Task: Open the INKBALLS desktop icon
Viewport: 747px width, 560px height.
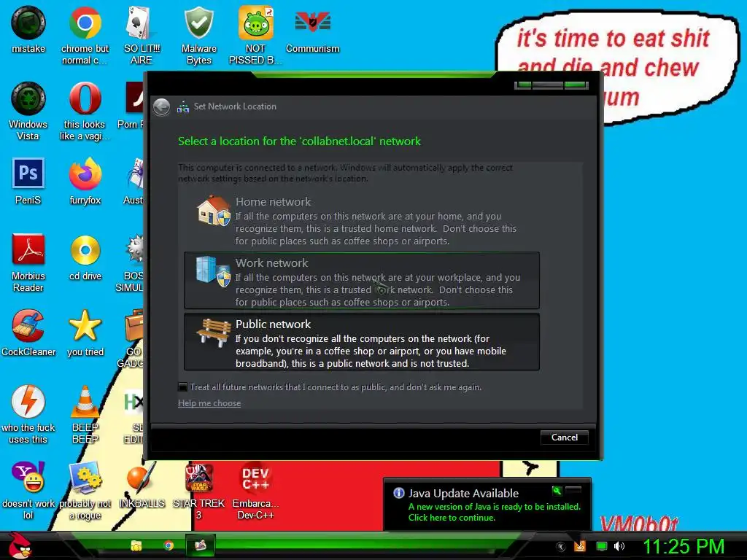Action: pyautogui.click(x=142, y=485)
